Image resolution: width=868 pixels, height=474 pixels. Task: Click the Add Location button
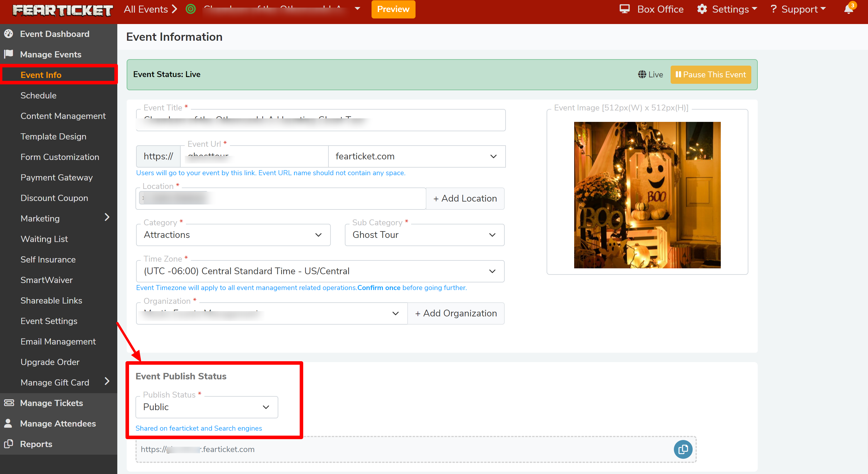[x=465, y=199]
